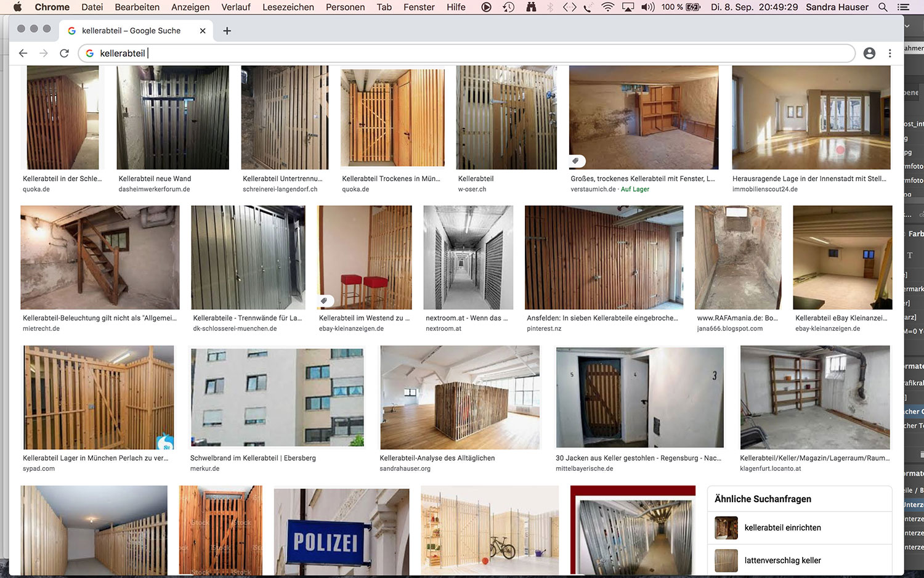The width and height of the screenshot is (924, 578).
Task: Close the kellerabteil Google Suche tab
Action: click(203, 31)
